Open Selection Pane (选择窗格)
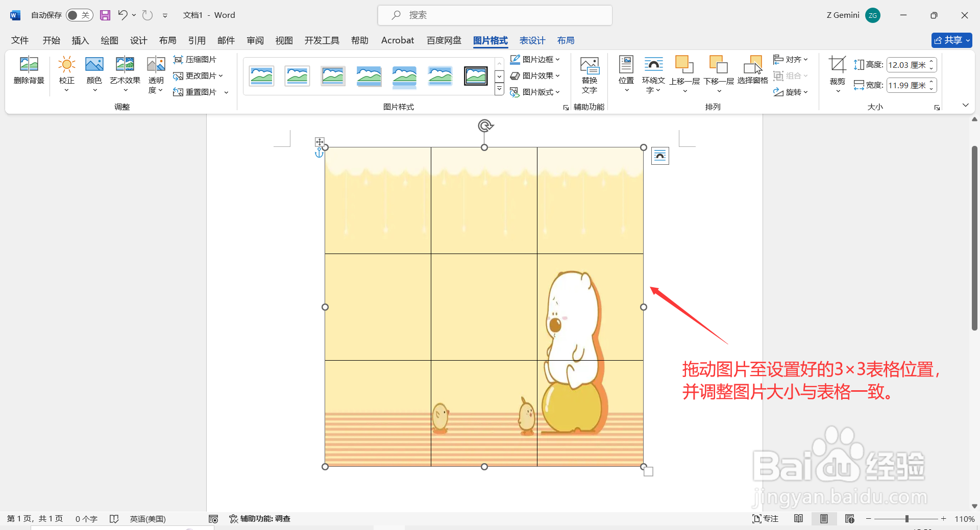 [x=753, y=70]
